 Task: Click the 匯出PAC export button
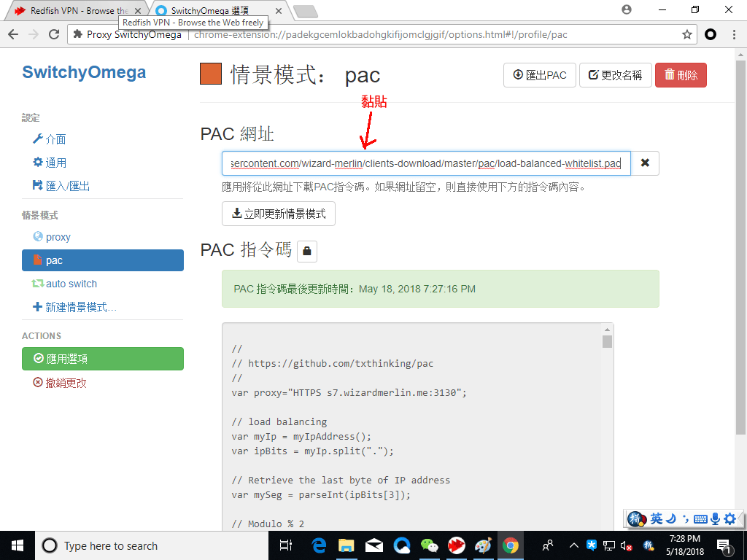coord(539,75)
